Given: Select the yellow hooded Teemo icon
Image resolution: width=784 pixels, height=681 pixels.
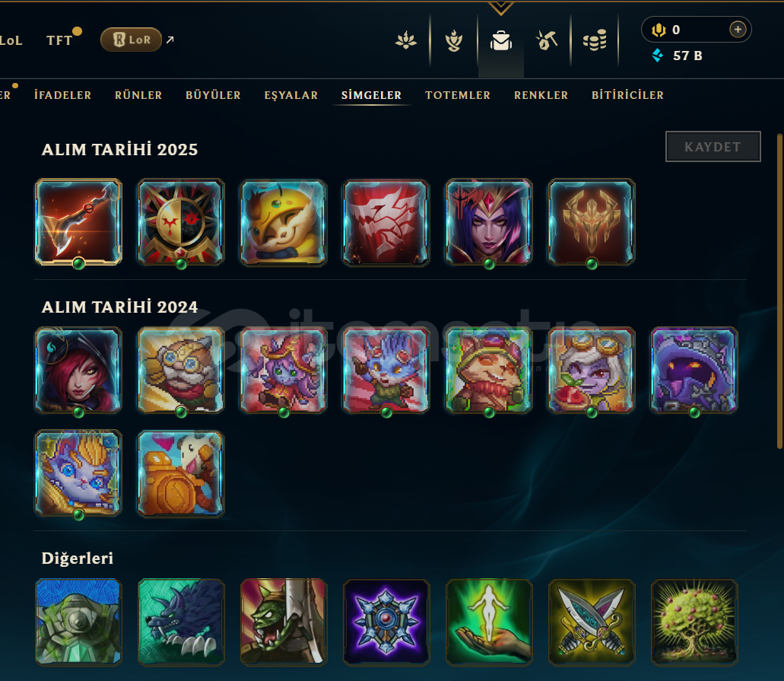Looking at the screenshot, I should (284, 222).
